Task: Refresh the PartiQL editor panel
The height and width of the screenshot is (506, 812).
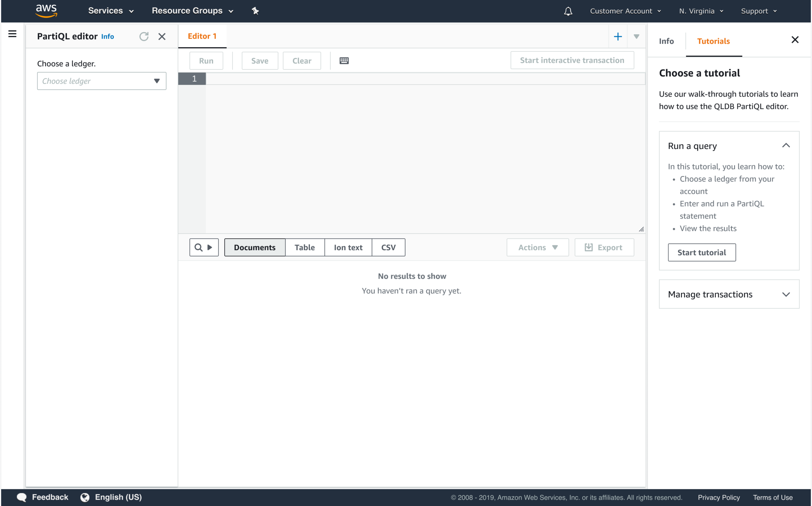Action: pyautogui.click(x=144, y=36)
